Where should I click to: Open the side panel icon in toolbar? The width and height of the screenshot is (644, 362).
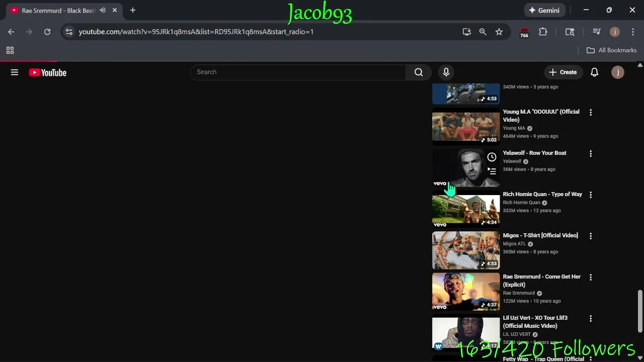[570, 32]
